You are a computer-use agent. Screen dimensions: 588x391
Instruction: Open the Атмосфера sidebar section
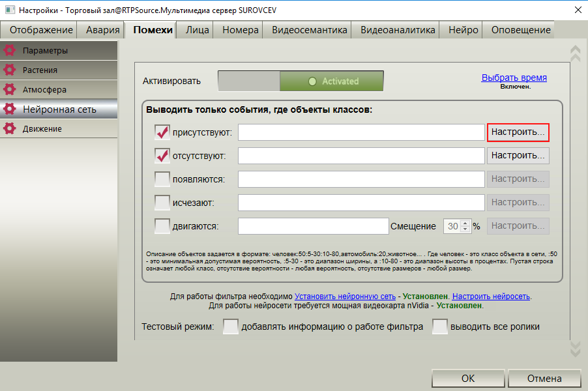point(59,89)
